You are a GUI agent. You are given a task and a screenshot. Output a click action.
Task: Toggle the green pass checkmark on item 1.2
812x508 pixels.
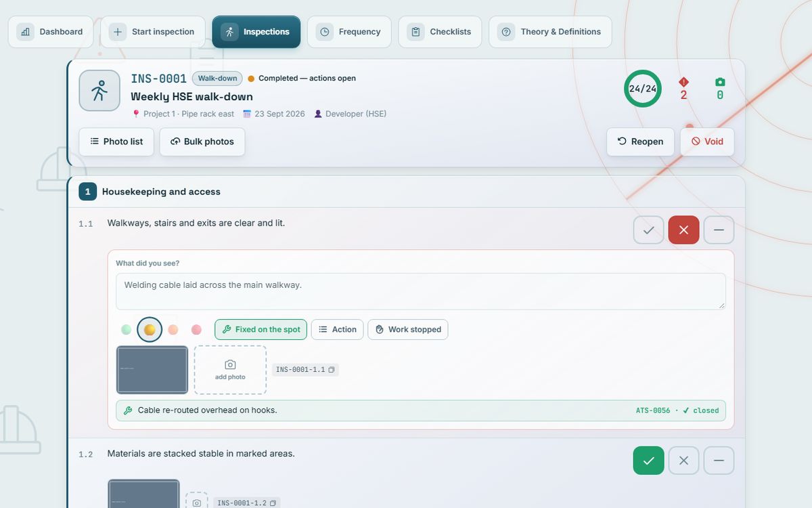648,461
